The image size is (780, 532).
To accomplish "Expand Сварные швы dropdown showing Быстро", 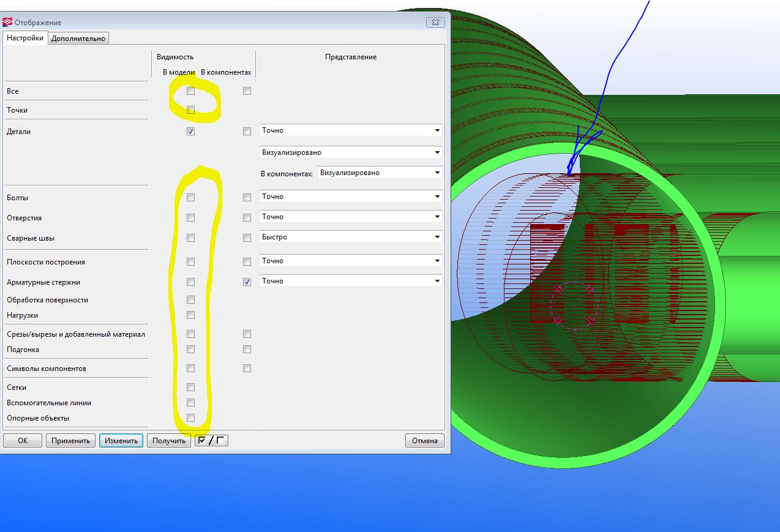I will pyautogui.click(x=350, y=237).
